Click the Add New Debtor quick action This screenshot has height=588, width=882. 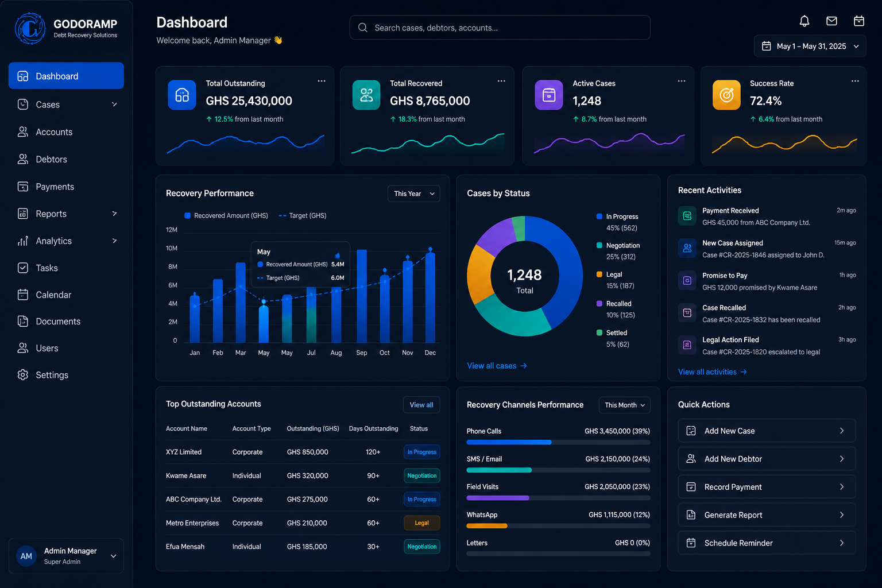767,459
